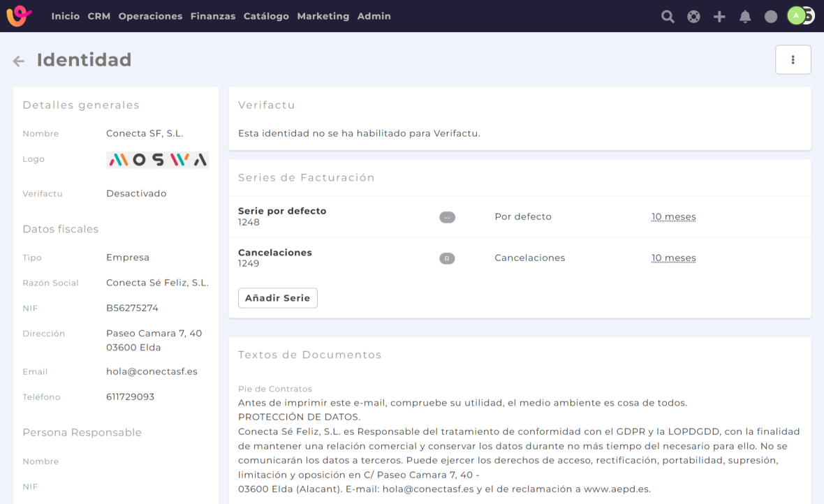Expand the Finanzas menu
The height and width of the screenshot is (504, 824).
[x=213, y=16]
